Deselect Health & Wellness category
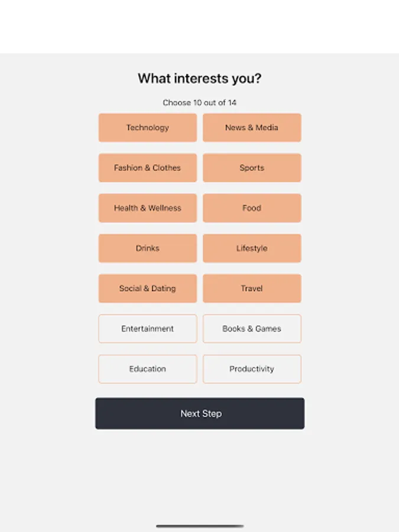399x532 pixels. tap(147, 208)
